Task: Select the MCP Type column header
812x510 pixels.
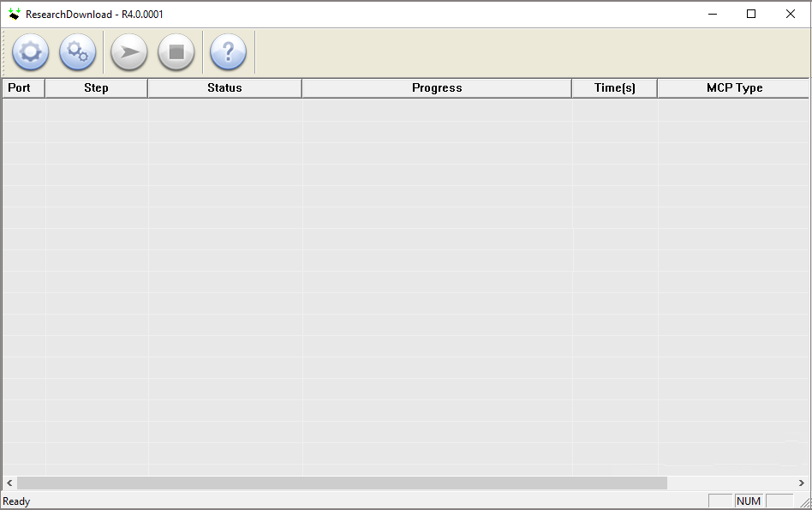Action: (734, 88)
